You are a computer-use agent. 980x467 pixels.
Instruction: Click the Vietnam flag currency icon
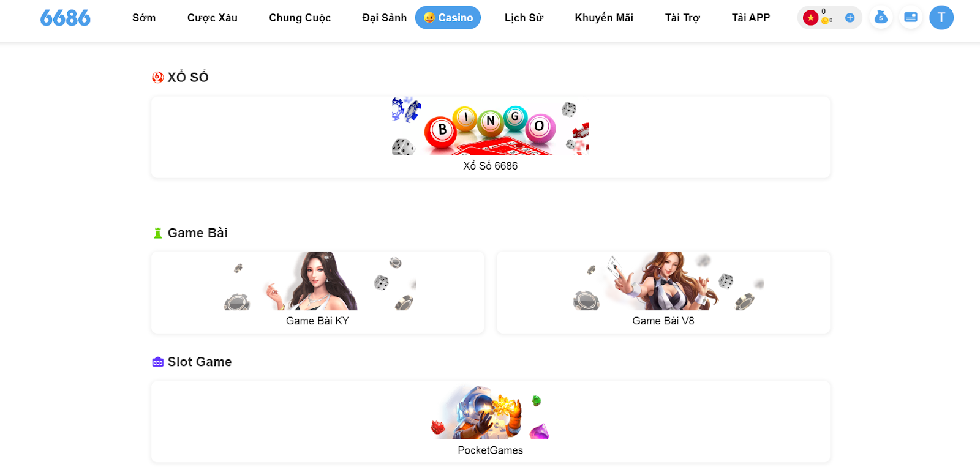[810, 18]
